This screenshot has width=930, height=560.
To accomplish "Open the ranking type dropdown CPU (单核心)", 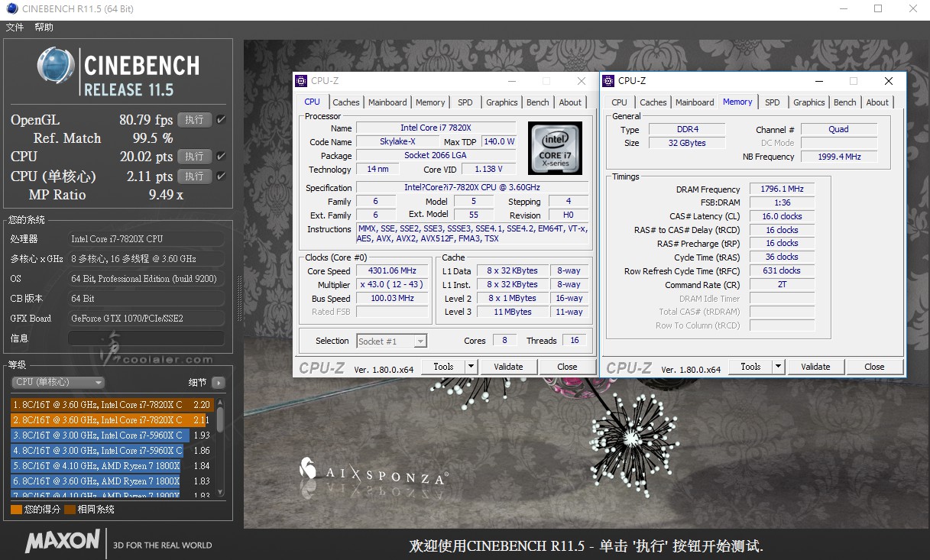I will [58, 382].
